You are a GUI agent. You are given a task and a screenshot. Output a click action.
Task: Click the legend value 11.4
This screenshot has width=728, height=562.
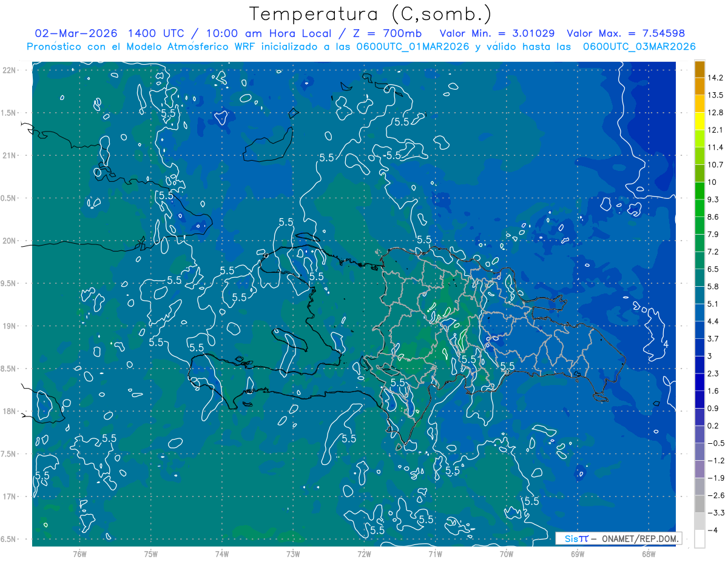click(x=715, y=147)
